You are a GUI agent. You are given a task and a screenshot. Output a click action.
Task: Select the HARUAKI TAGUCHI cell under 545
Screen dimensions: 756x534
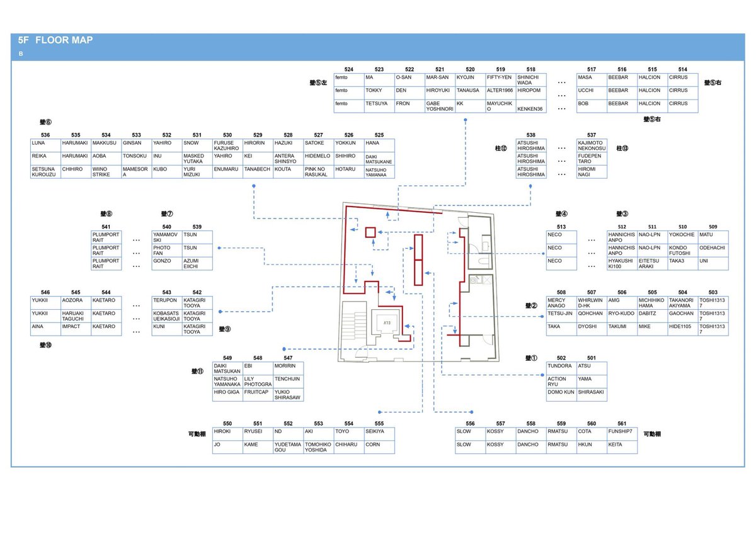point(76,316)
